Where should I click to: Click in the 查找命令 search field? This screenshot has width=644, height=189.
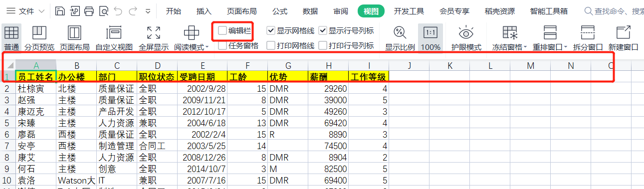614,11
